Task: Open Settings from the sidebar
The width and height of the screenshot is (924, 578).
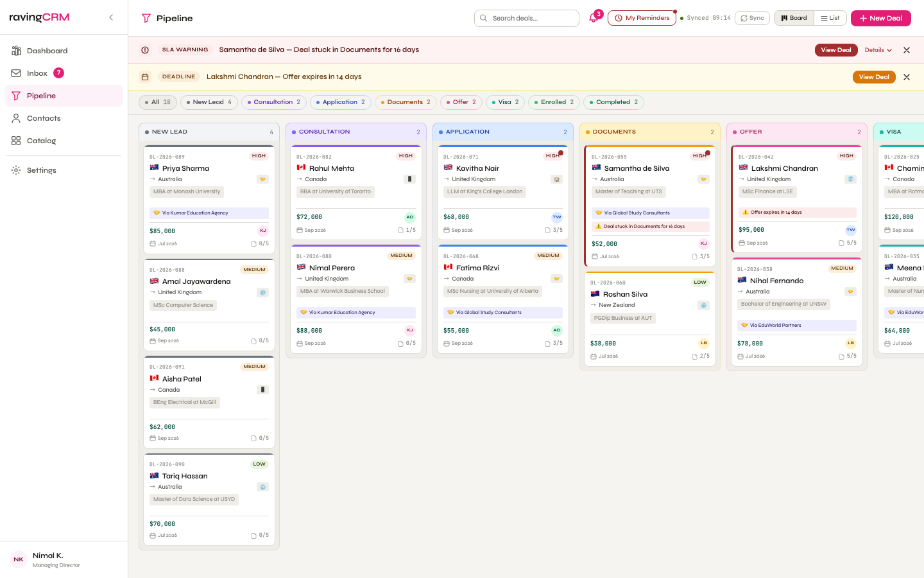Action: [x=41, y=170]
